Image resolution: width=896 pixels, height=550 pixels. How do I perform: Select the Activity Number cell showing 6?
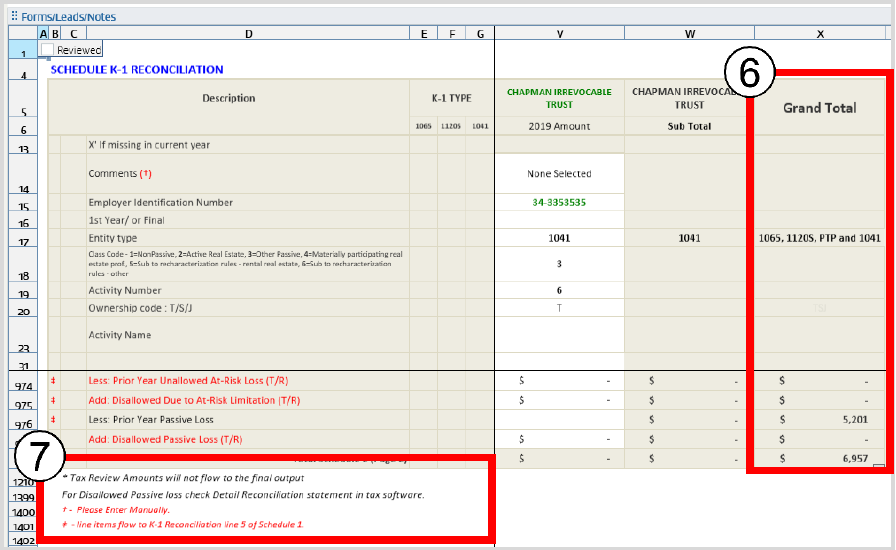559,290
